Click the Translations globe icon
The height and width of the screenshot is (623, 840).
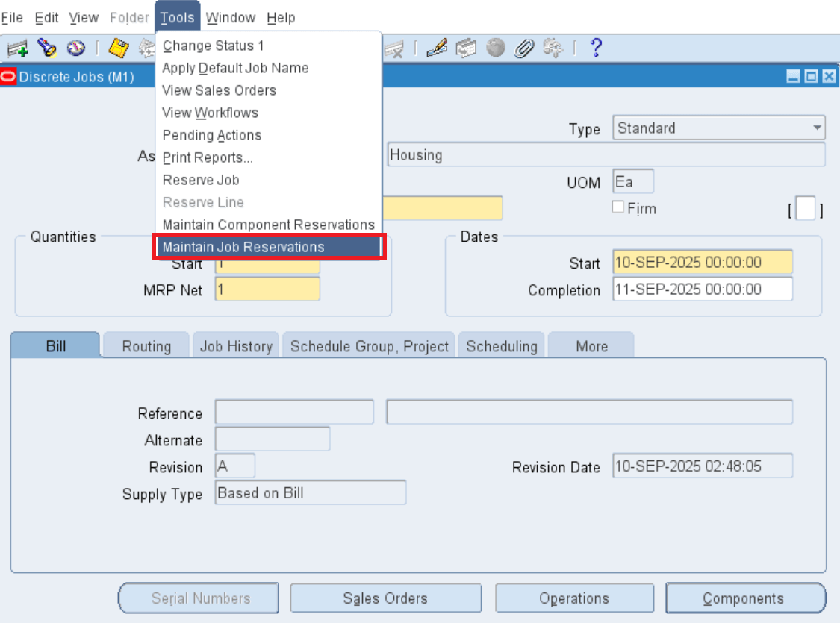pyautogui.click(x=496, y=48)
